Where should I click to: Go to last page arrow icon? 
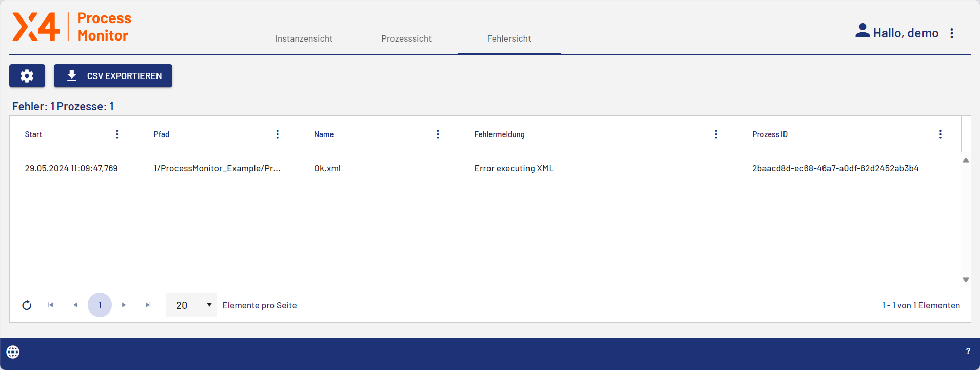tap(148, 305)
